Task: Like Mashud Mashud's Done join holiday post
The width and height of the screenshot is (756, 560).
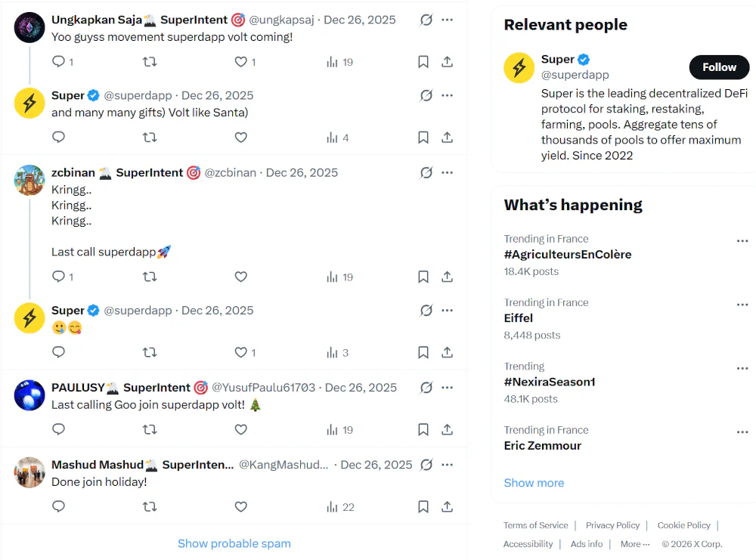Action: click(x=240, y=507)
